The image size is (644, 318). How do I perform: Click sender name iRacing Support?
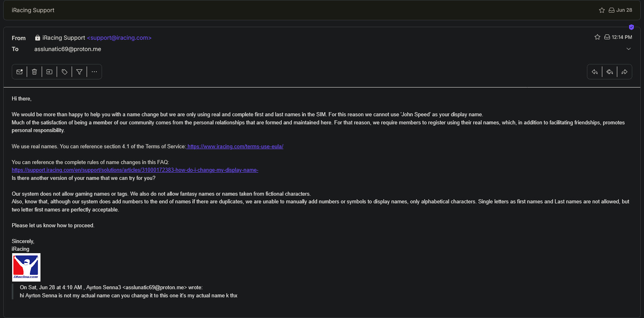click(64, 38)
